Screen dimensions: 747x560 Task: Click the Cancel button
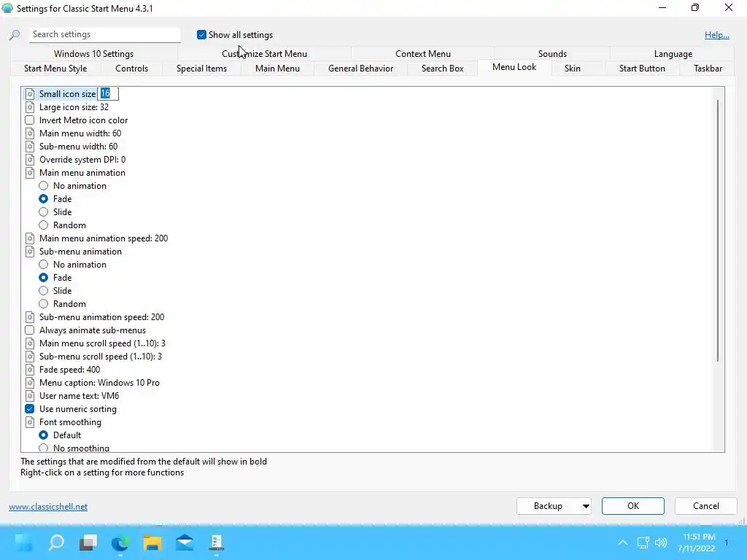[x=705, y=506]
